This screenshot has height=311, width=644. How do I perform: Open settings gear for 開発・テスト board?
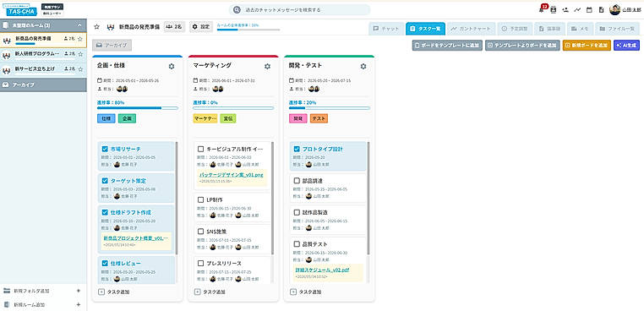coord(363,66)
